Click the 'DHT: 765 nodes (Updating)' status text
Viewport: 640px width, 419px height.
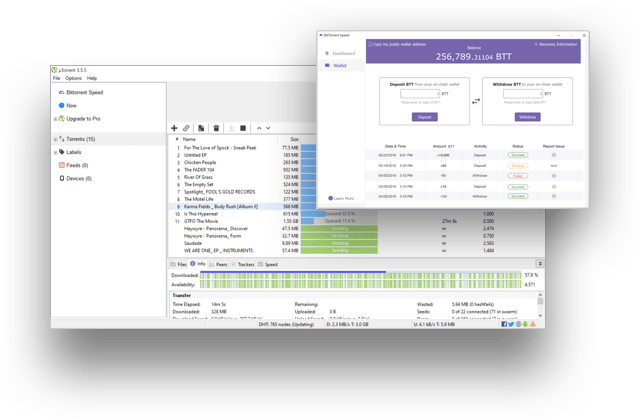click(286, 324)
